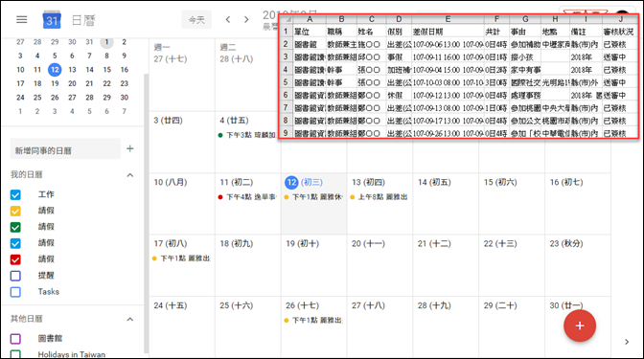Image resolution: width=644 pixels, height=359 pixels.
Task: Click the red create event plus button
Action: coord(580,325)
